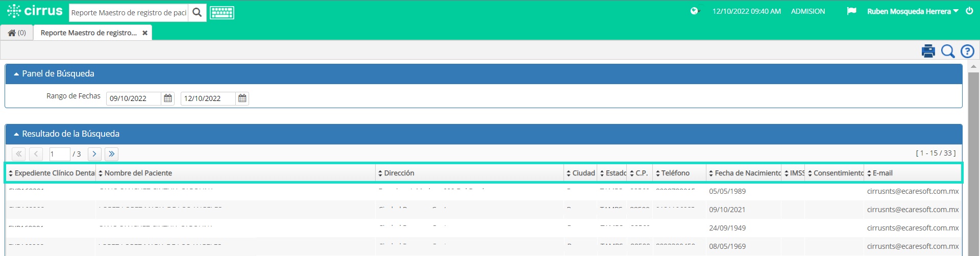Click the power logout icon
This screenshot has height=256, width=980.
click(969, 11)
